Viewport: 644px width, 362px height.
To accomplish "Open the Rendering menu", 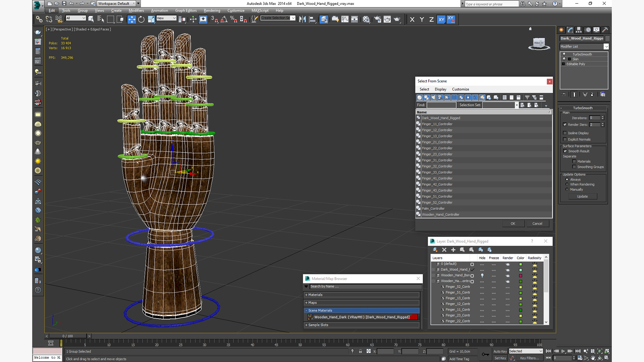I will [212, 10].
